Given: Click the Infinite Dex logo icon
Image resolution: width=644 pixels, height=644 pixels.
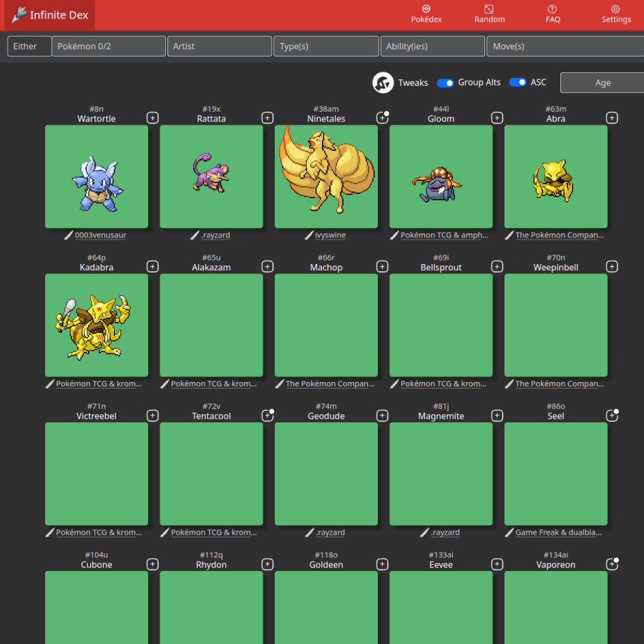Looking at the screenshot, I should coord(19,15).
